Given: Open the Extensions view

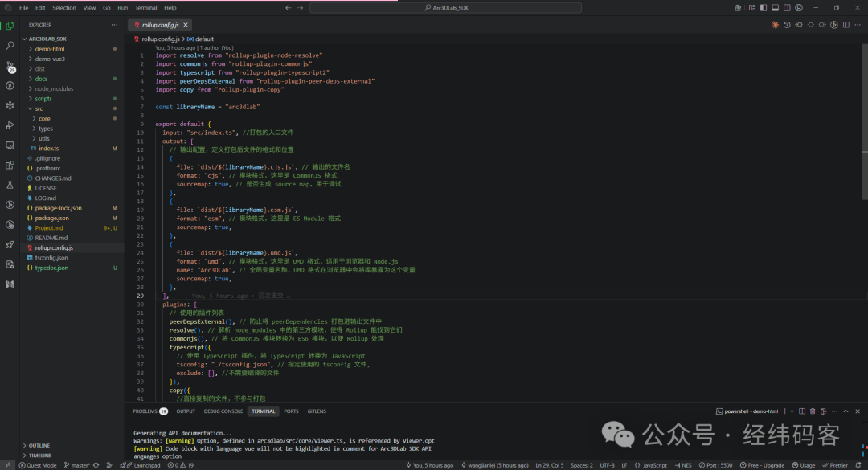Looking at the screenshot, I should click(10, 165).
